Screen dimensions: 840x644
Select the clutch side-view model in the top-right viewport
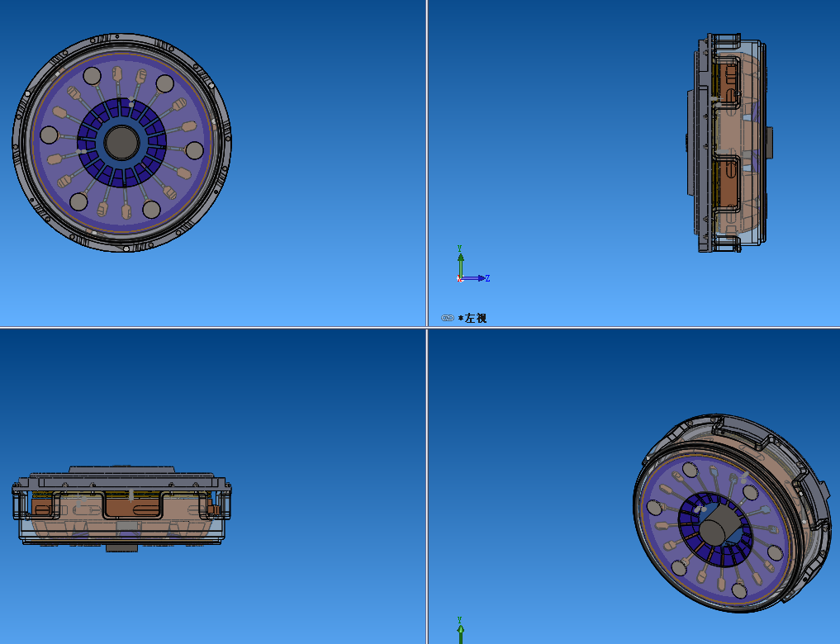tap(730, 143)
